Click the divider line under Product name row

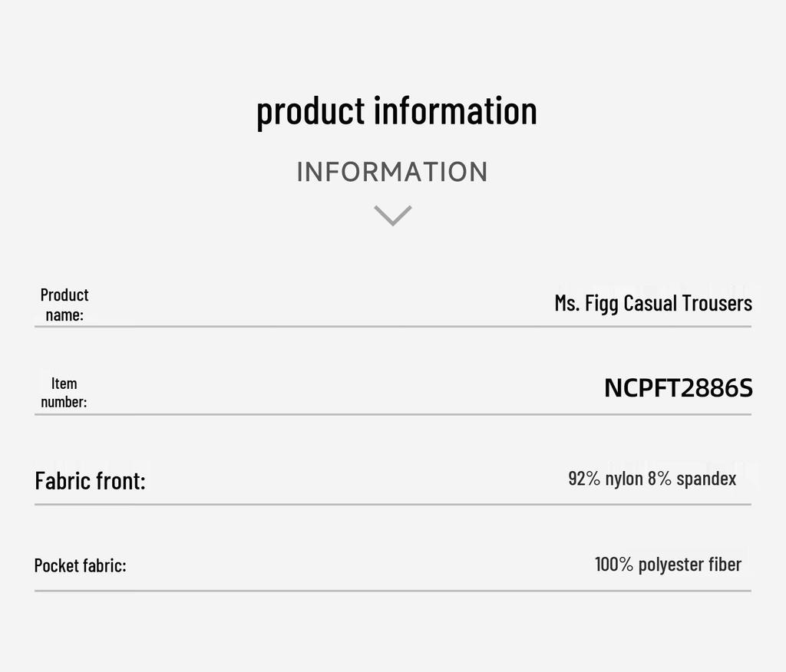click(392, 327)
